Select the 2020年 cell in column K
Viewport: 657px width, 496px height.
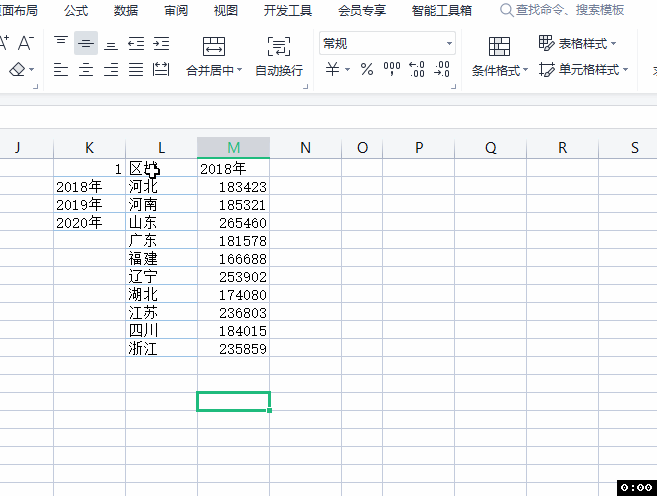coord(89,222)
